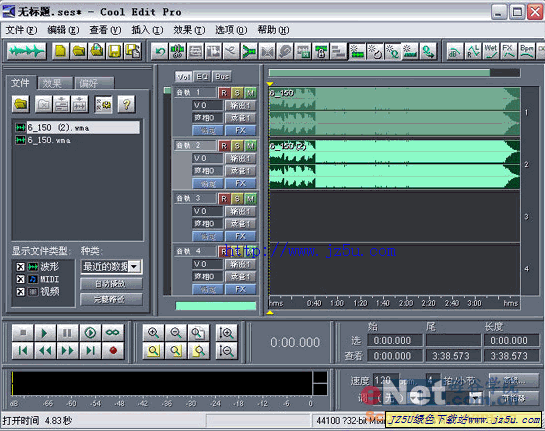The image size is (545, 431).
Task: Toggle the Wet envelope toolbar icon
Action: pos(491,52)
